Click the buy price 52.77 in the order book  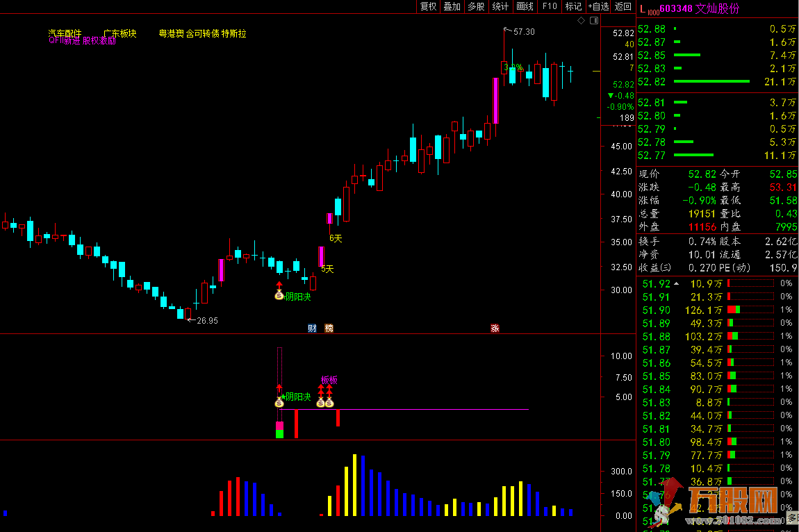pos(652,156)
